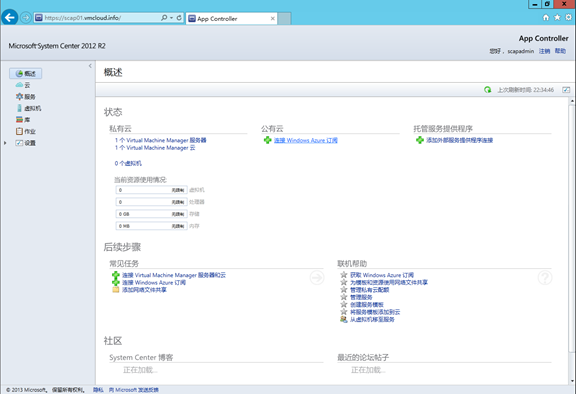Open a new blank browser tab
The image size is (576, 394).
pos(284,18)
